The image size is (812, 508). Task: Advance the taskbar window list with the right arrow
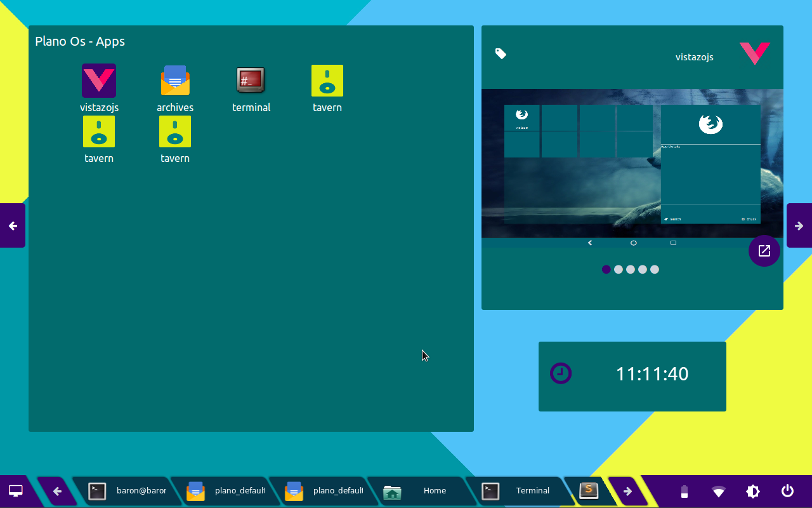627,491
